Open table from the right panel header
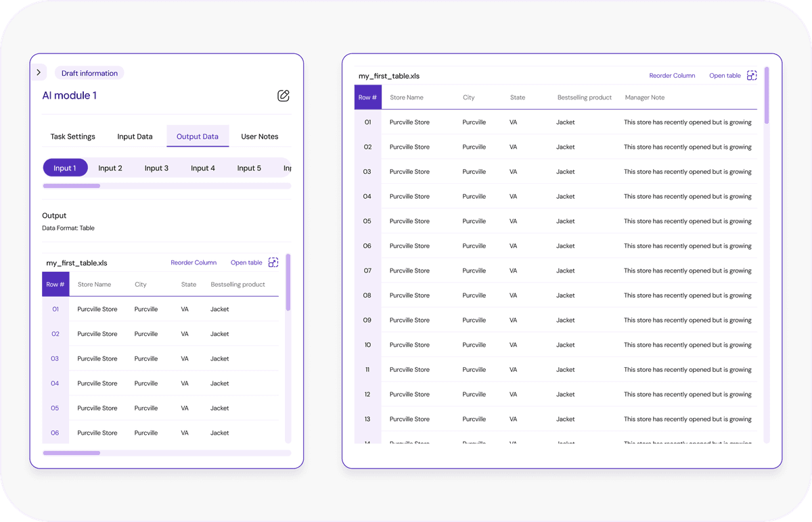812x522 pixels. coord(724,75)
